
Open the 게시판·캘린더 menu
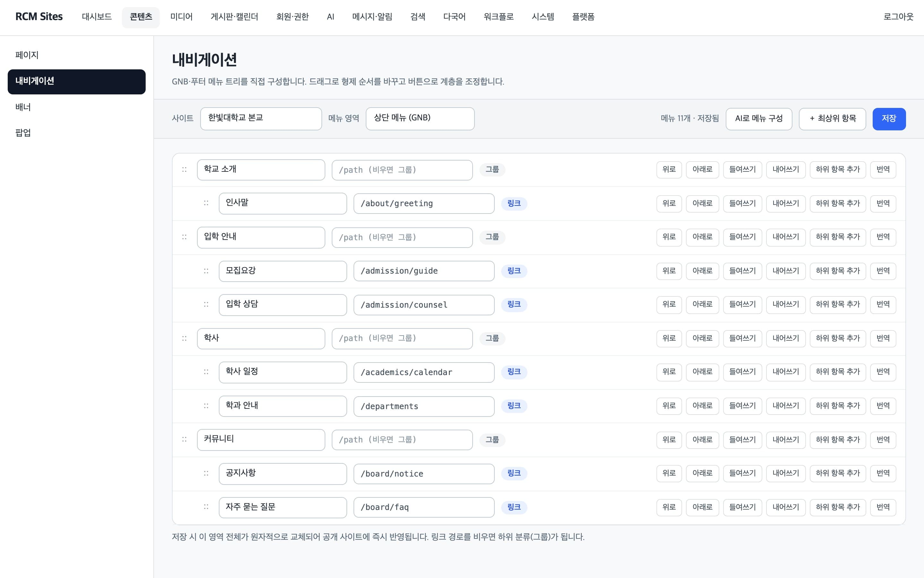(x=235, y=17)
